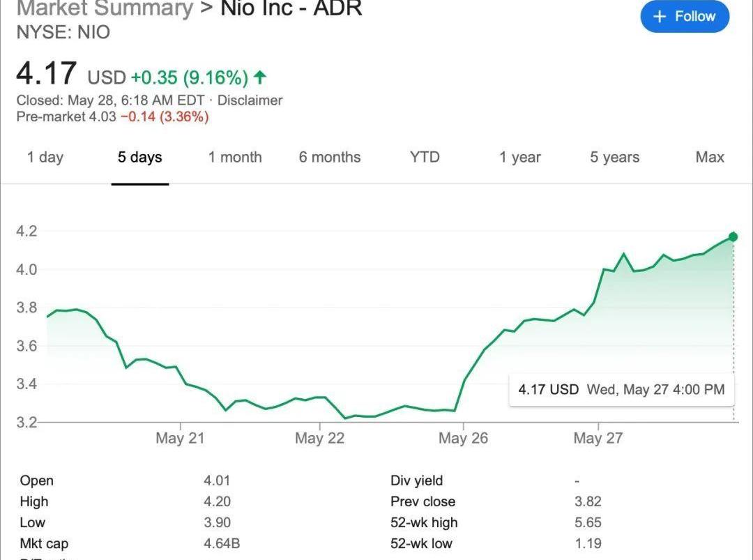This screenshot has width=753, height=560.
Task: Click the May 26 axis label
Action: point(463,439)
